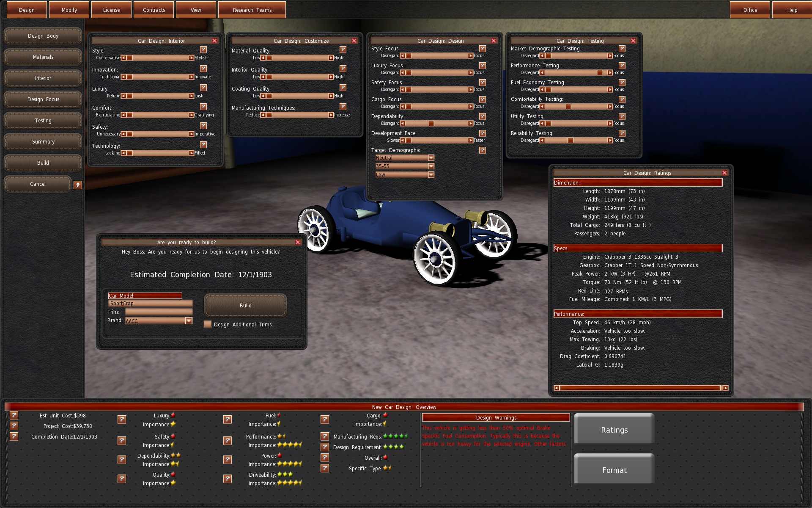Open the Research Teams menu
Screen dimensions: 812x508
coord(252,10)
